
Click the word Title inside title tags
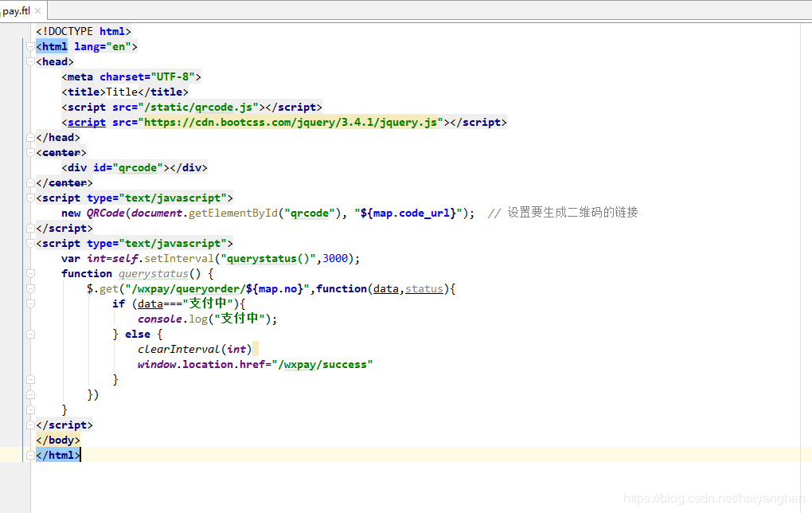click(122, 92)
